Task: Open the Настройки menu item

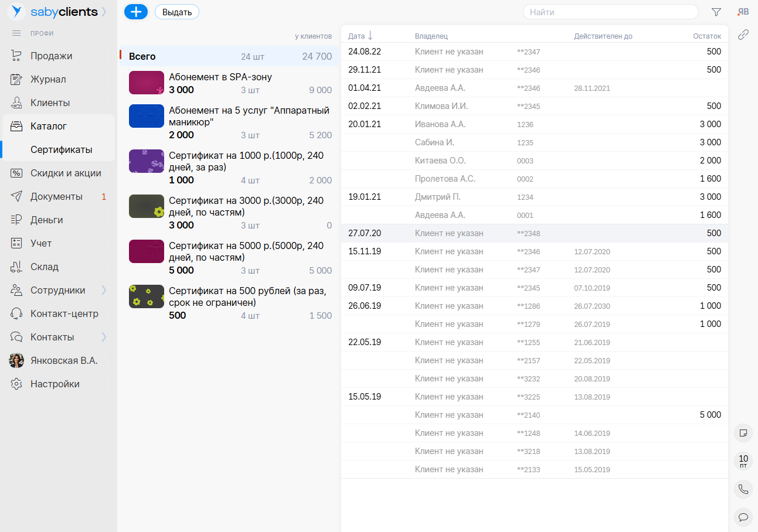Action: 55,384
